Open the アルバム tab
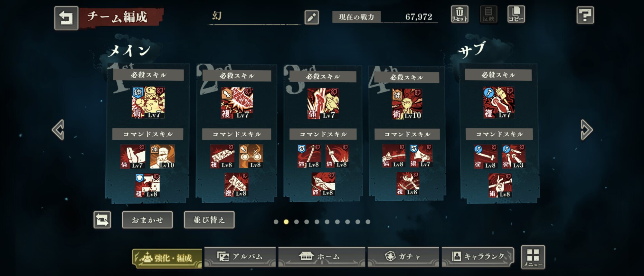Viewport: 644px width, 276px height. (240, 257)
